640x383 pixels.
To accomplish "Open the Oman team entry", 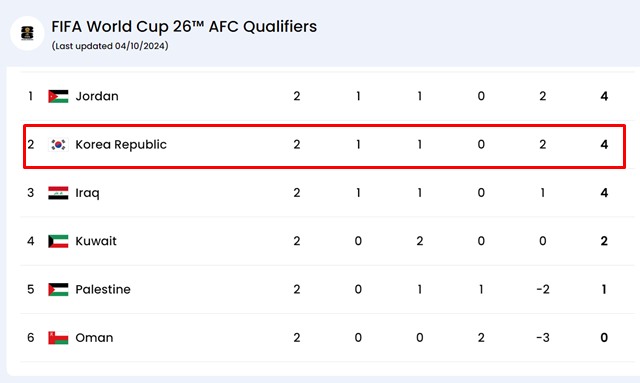I will pos(94,338).
